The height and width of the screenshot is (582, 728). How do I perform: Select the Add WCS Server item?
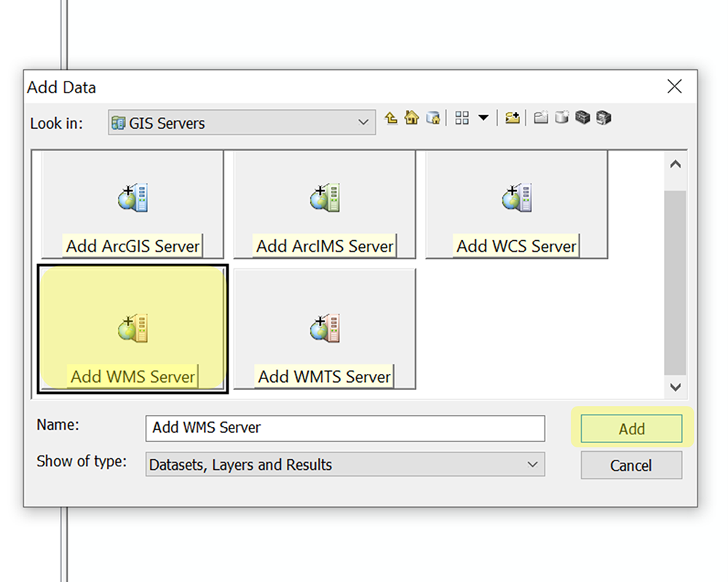517,204
